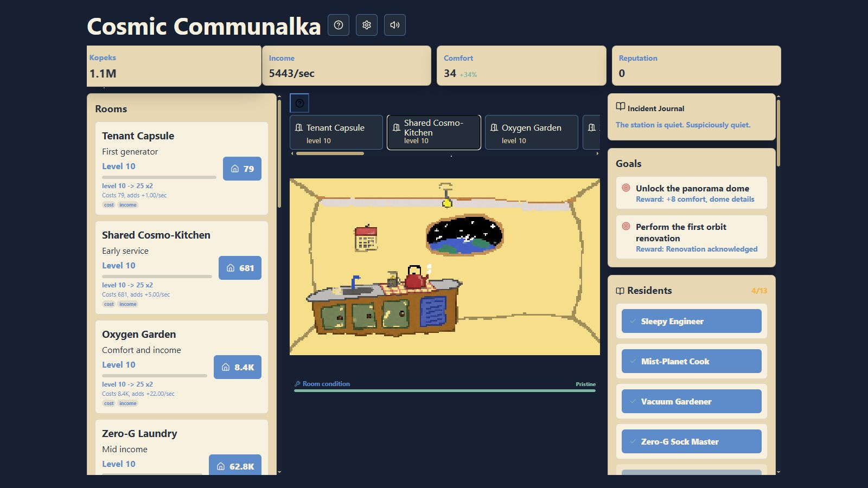The image size is (868, 488).
Task: Click 'Reward: Renovation acknowledged' text
Action: pyautogui.click(x=697, y=249)
